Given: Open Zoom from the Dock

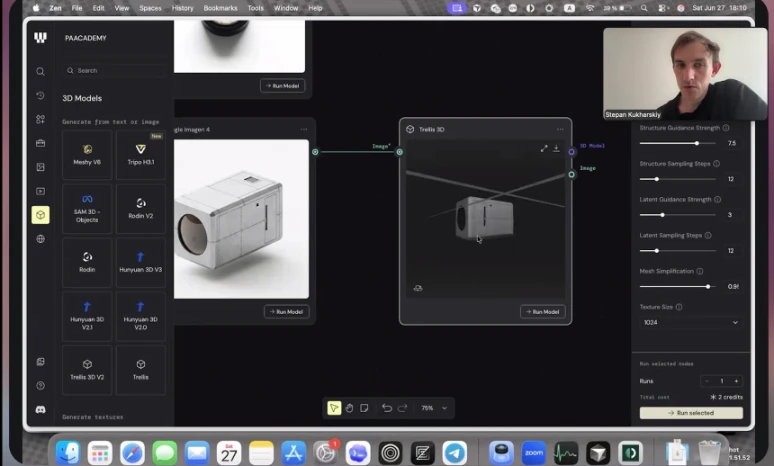Looking at the screenshot, I should pyautogui.click(x=534, y=453).
